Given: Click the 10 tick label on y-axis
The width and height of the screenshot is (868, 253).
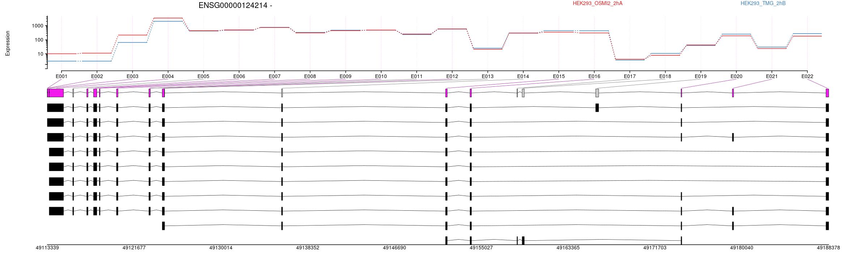Looking at the screenshot, I should [41, 54].
